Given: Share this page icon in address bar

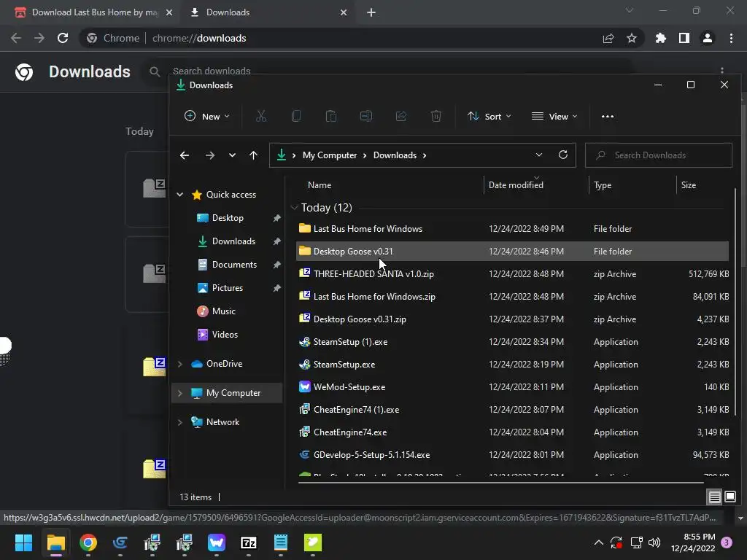Looking at the screenshot, I should (x=608, y=38).
